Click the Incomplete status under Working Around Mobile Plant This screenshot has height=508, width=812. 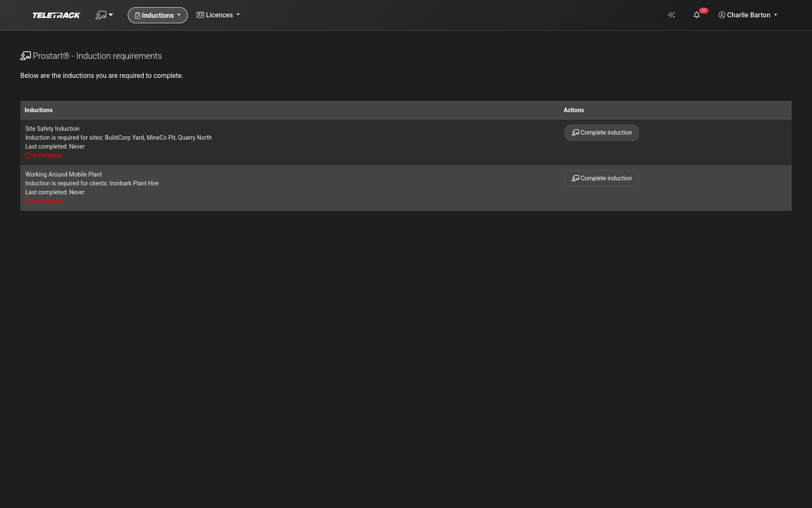pos(44,201)
